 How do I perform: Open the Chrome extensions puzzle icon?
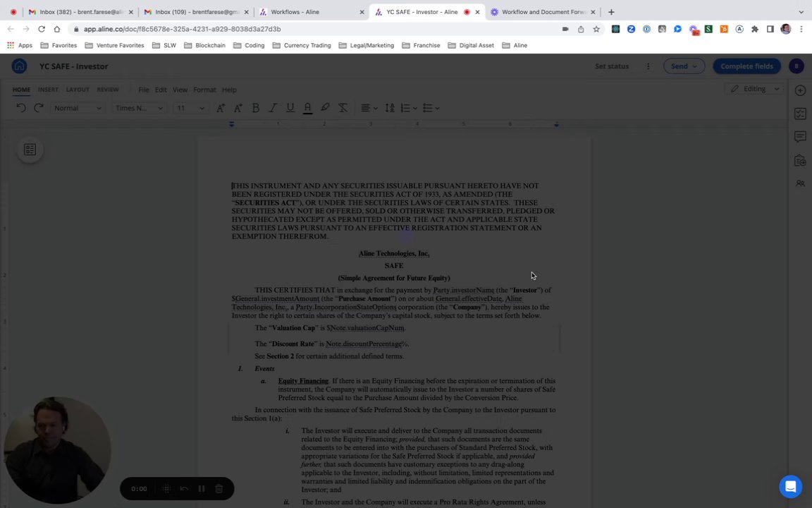click(x=754, y=29)
